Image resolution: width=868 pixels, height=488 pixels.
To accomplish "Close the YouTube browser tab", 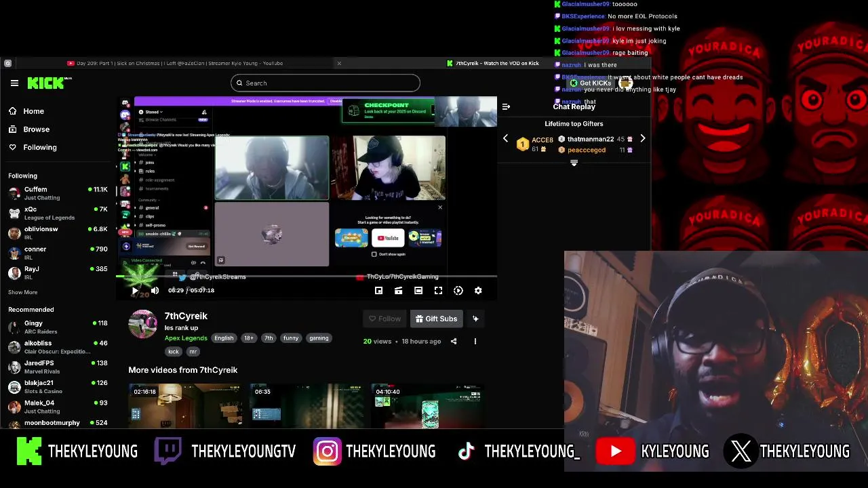I will tap(339, 63).
